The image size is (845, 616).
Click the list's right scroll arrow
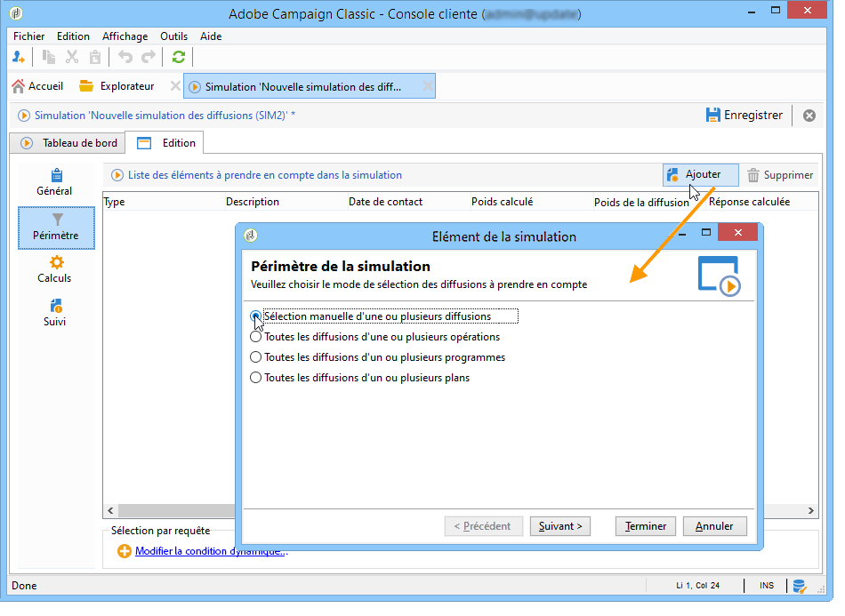pos(810,510)
